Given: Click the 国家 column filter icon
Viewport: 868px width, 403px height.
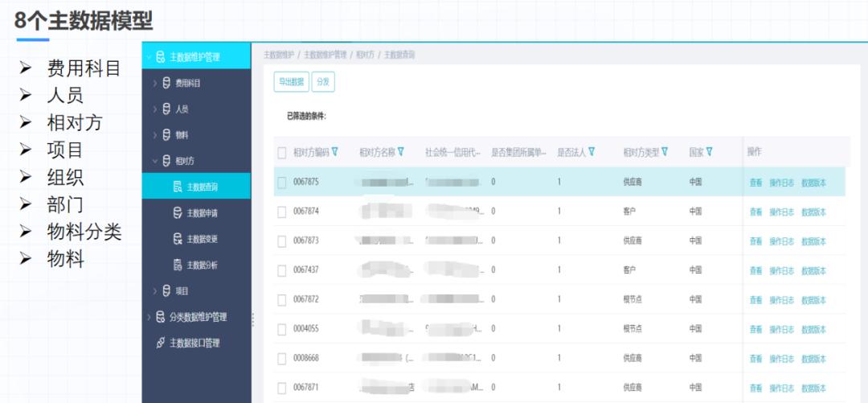Looking at the screenshot, I should click(710, 152).
